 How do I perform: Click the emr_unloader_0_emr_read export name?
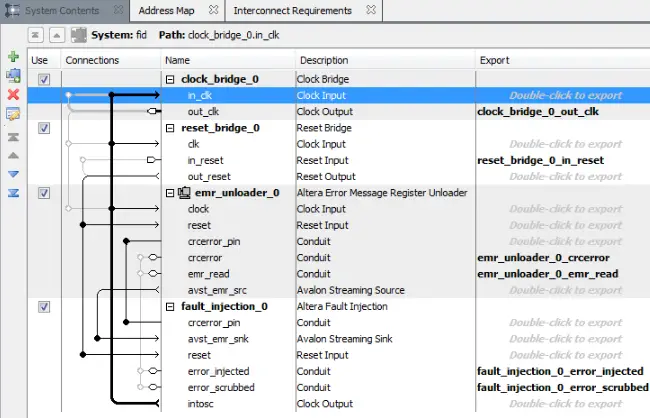click(x=548, y=274)
